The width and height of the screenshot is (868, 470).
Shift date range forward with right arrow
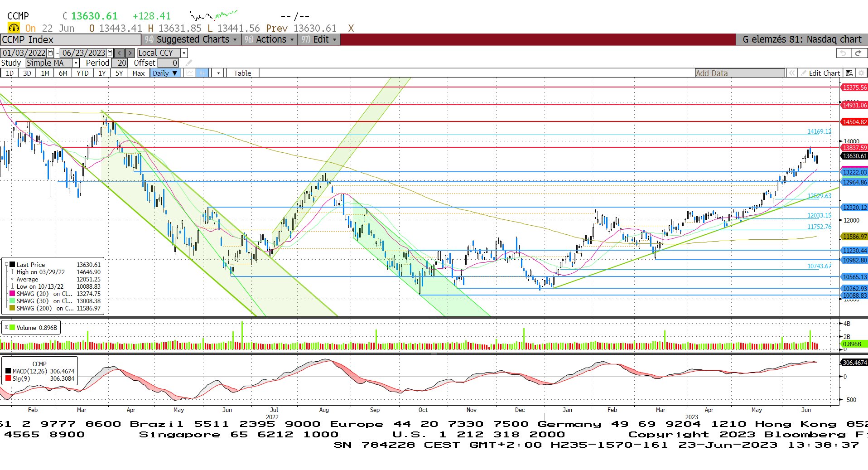(130, 53)
